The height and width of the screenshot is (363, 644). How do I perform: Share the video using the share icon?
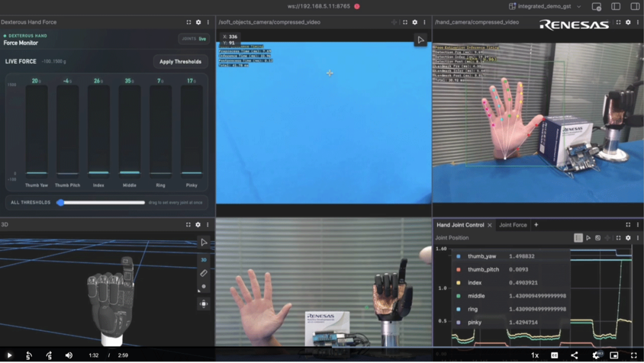click(574, 355)
